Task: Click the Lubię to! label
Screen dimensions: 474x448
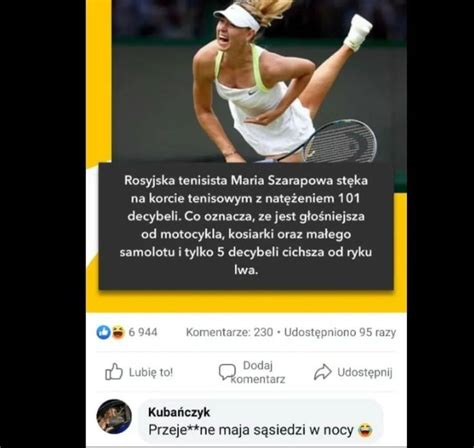Action: [151, 372]
